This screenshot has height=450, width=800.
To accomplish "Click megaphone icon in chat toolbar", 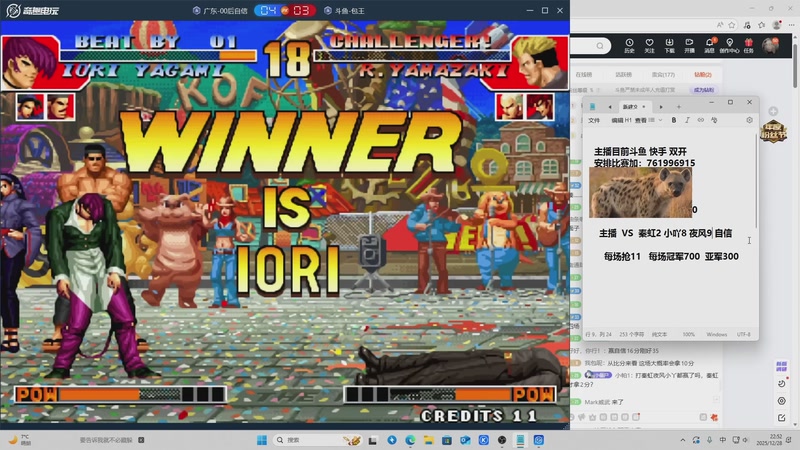I will point(582,417).
